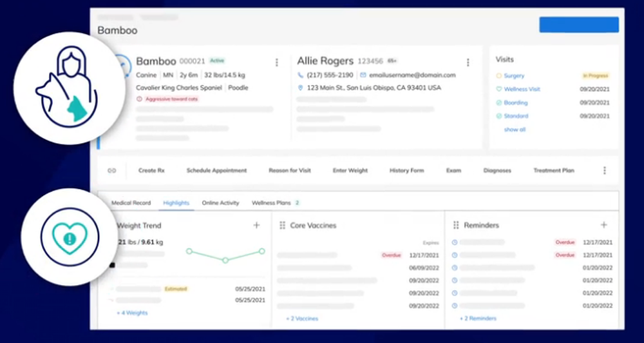
Task: Open the Exam action
Action: click(453, 170)
